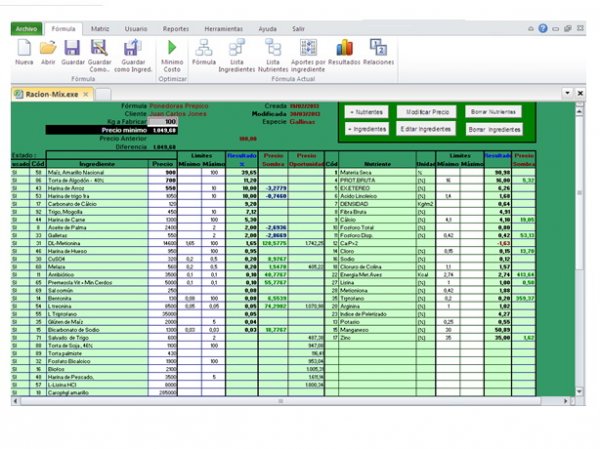
Task: Open the Herramientas tab
Action: coord(223,29)
